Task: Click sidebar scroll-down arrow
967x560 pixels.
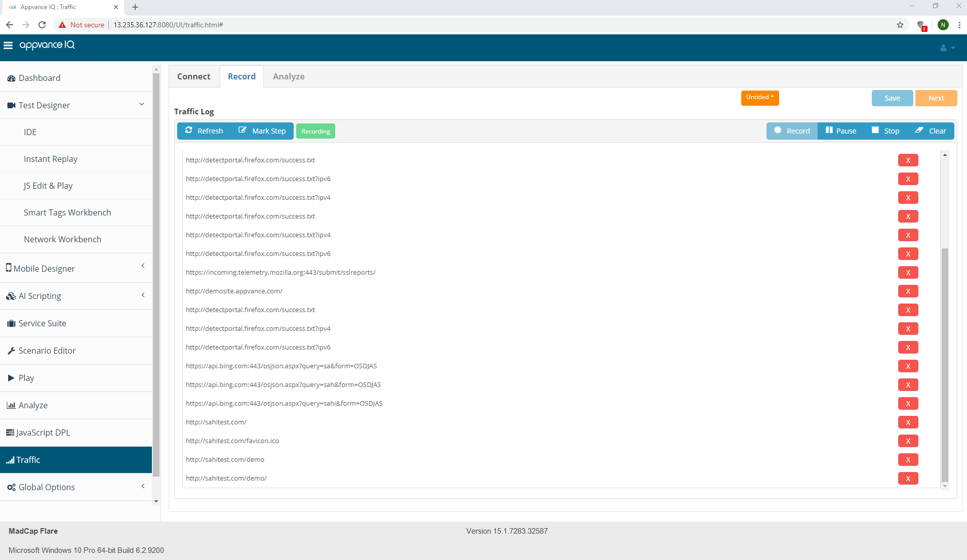Action: (156, 501)
